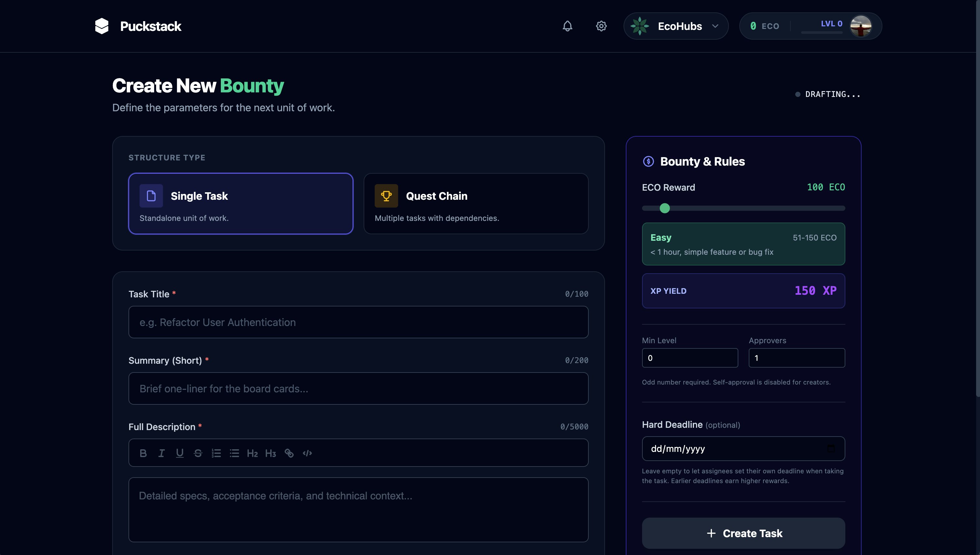The image size is (980, 555).
Task: Expand the EcoHubs workspace dropdown
Action: (676, 26)
